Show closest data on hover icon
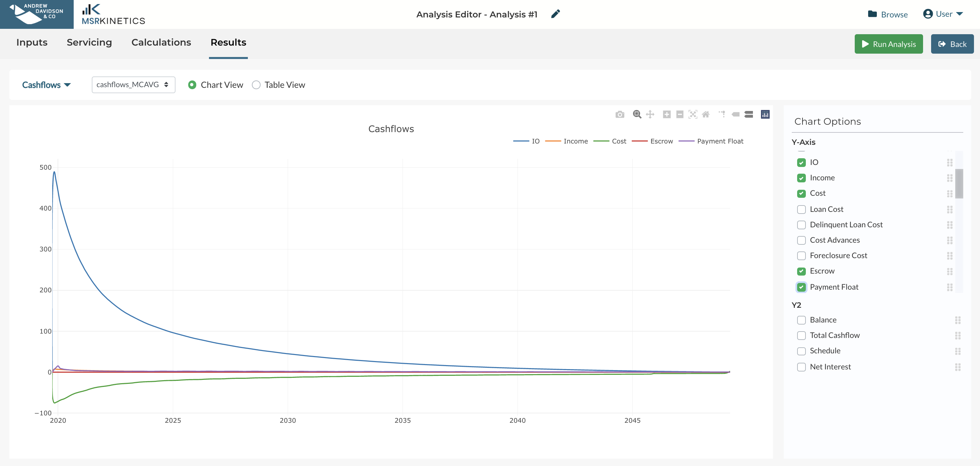The width and height of the screenshot is (980, 466). (x=736, y=114)
